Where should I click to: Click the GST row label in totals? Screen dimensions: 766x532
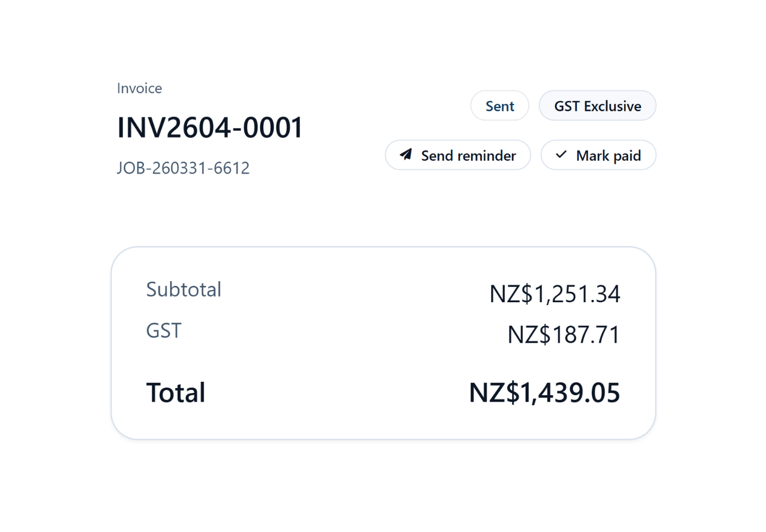pos(164,331)
